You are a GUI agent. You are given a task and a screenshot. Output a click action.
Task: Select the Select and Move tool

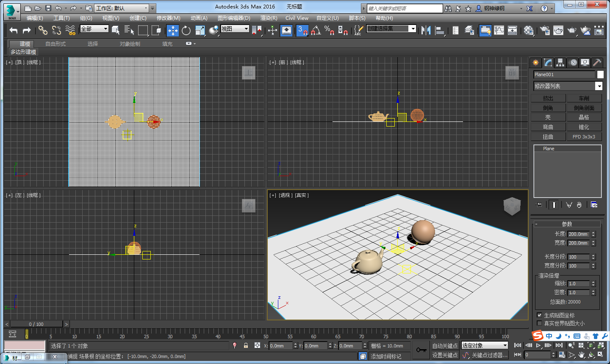(x=172, y=30)
